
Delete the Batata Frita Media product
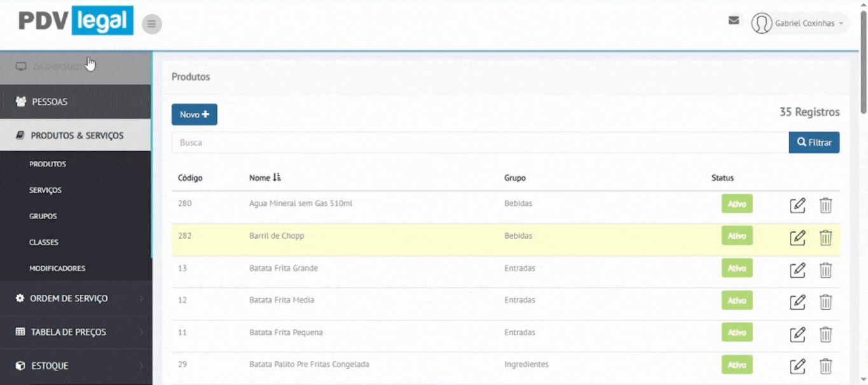click(x=825, y=302)
